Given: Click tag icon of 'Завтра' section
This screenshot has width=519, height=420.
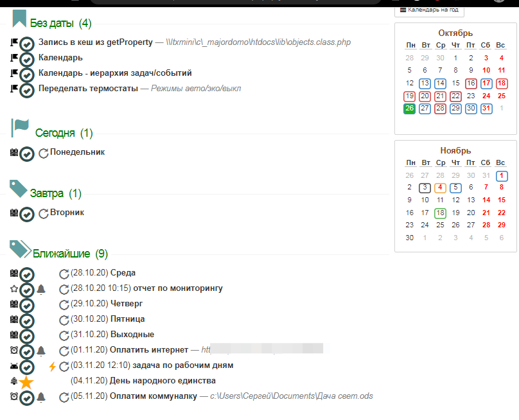Looking at the screenshot, I should (x=19, y=189).
